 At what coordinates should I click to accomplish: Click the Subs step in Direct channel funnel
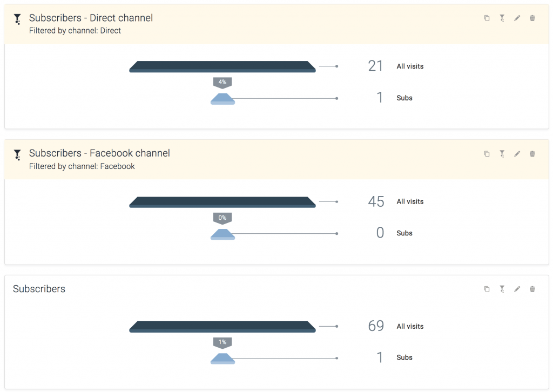(x=222, y=99)
